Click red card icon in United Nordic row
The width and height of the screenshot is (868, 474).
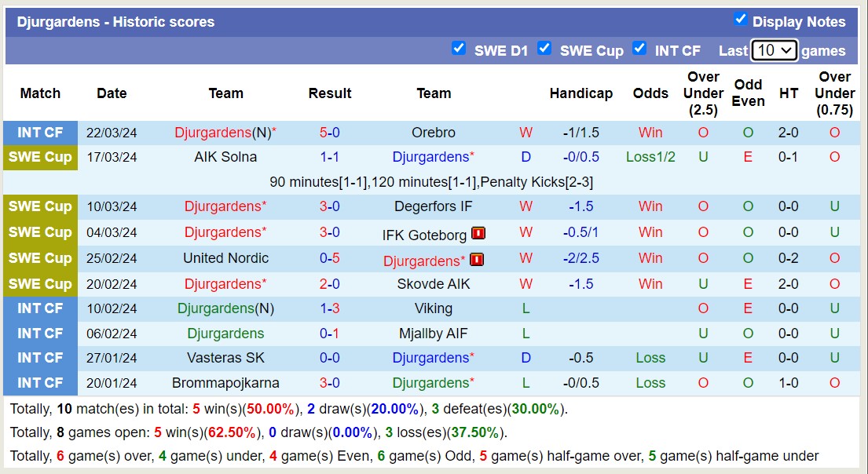click(477, 259)
